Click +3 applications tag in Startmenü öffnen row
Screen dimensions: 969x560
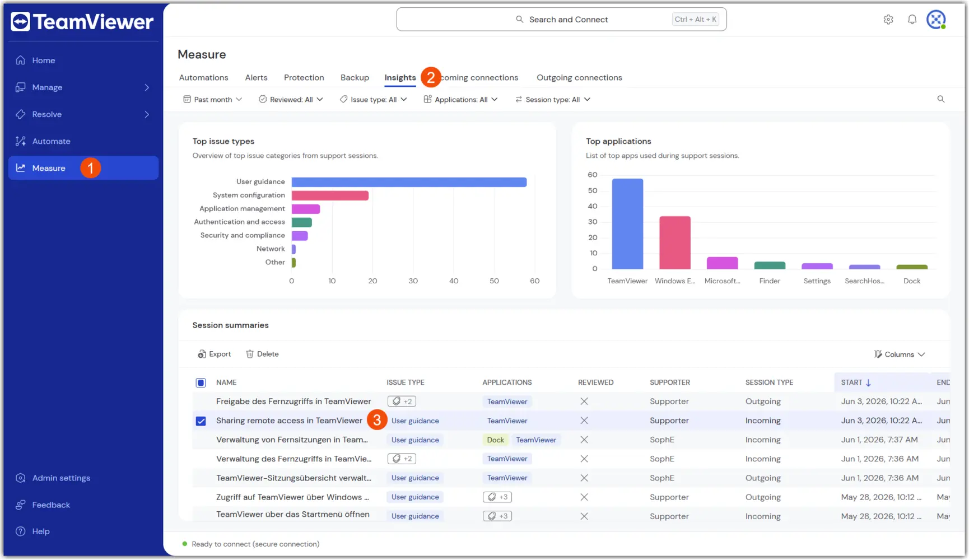[497, 516]
